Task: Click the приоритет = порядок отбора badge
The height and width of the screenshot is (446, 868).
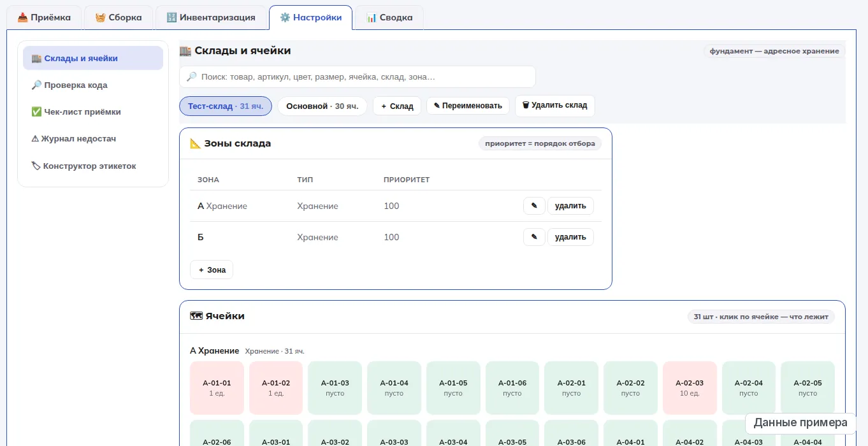Action: (540, 143)
